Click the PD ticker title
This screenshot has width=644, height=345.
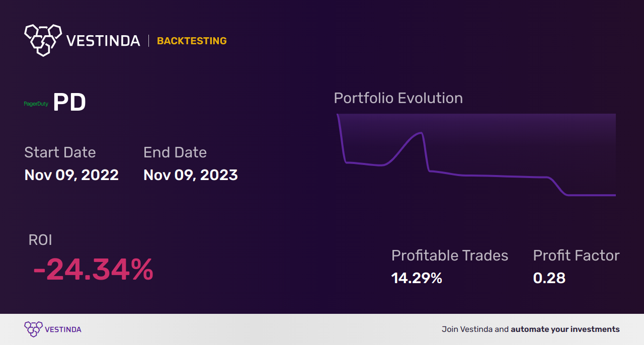pyautogui.click(x=69, y=103)
